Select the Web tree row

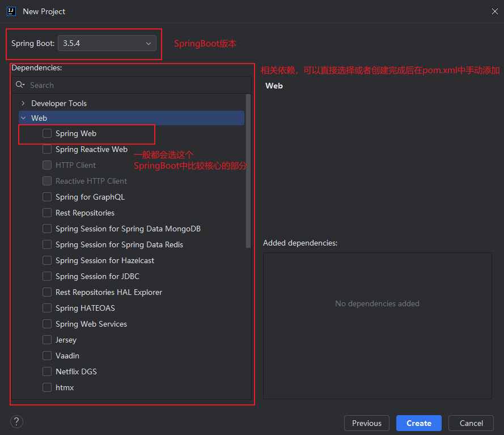coord(132,118)
